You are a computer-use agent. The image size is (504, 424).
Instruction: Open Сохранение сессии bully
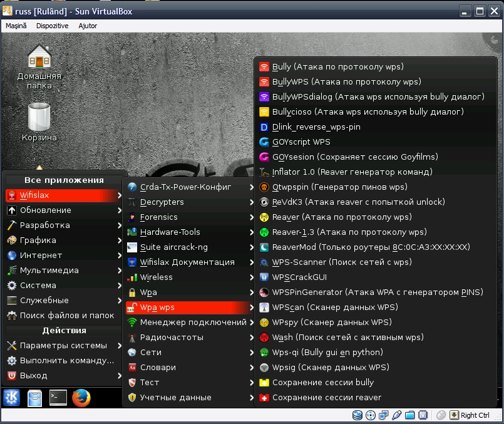tap(376, 383)
